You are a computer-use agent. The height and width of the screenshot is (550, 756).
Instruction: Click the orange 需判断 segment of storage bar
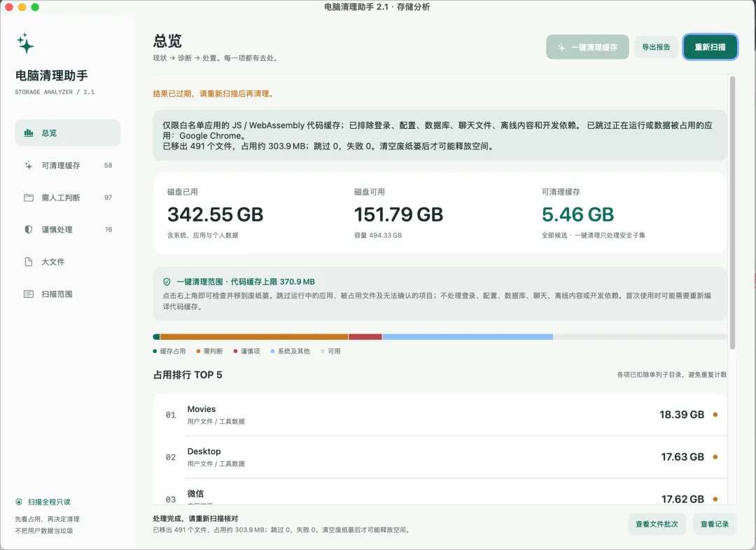(254, 337)
